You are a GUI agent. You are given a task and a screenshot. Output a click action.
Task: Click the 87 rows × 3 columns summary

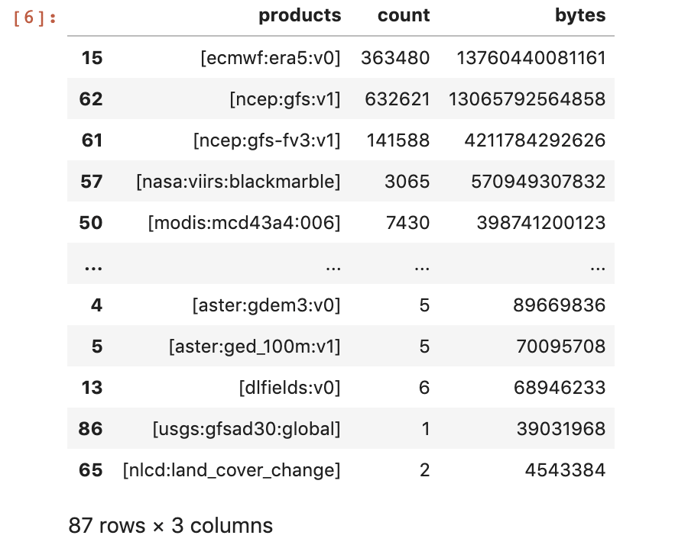[171, 526]
